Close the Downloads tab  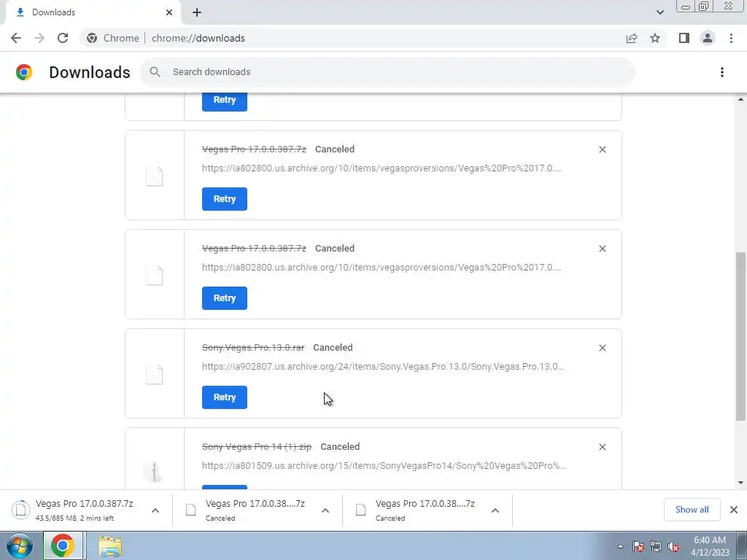coord(169,12)
